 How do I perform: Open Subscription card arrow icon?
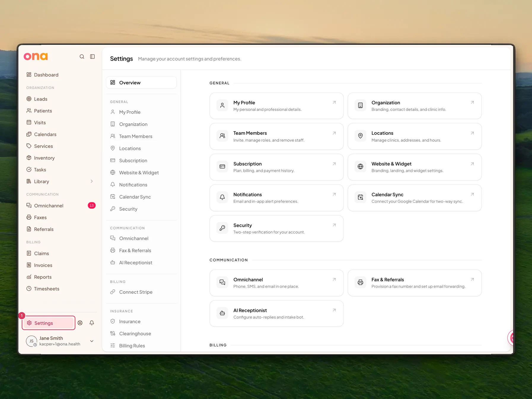point(334,164)
